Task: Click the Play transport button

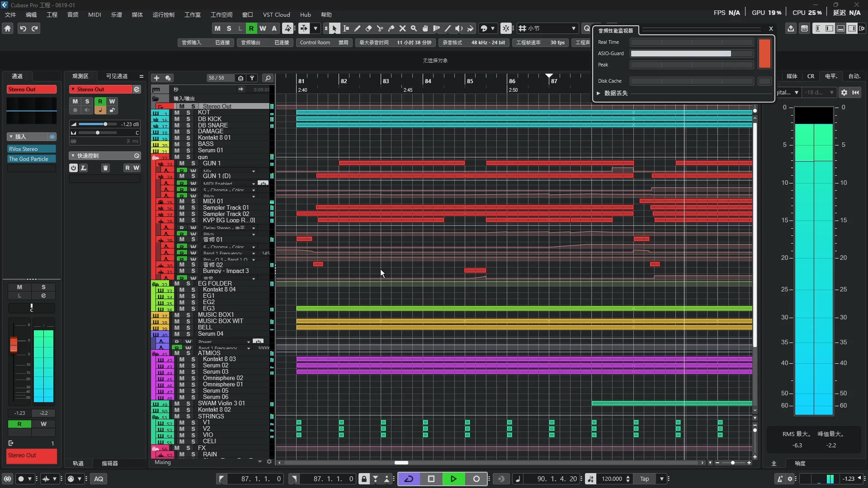Action: tap(453, 479)
